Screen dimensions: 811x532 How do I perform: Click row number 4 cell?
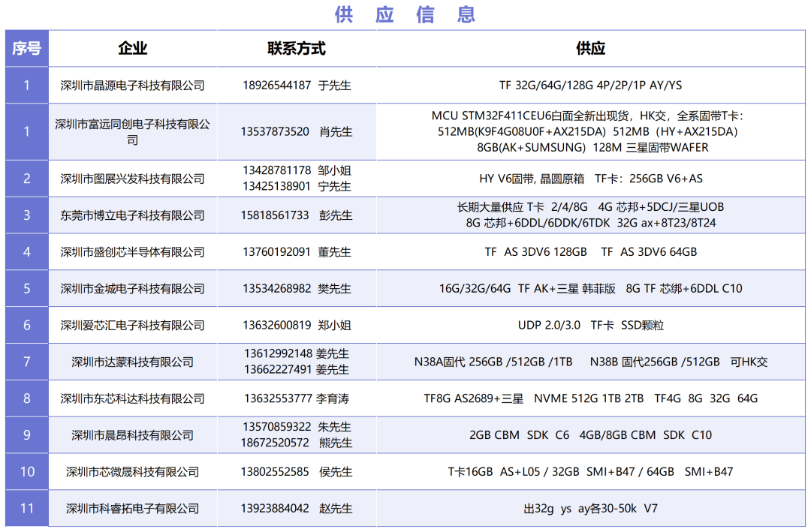[x=27, y=252]
